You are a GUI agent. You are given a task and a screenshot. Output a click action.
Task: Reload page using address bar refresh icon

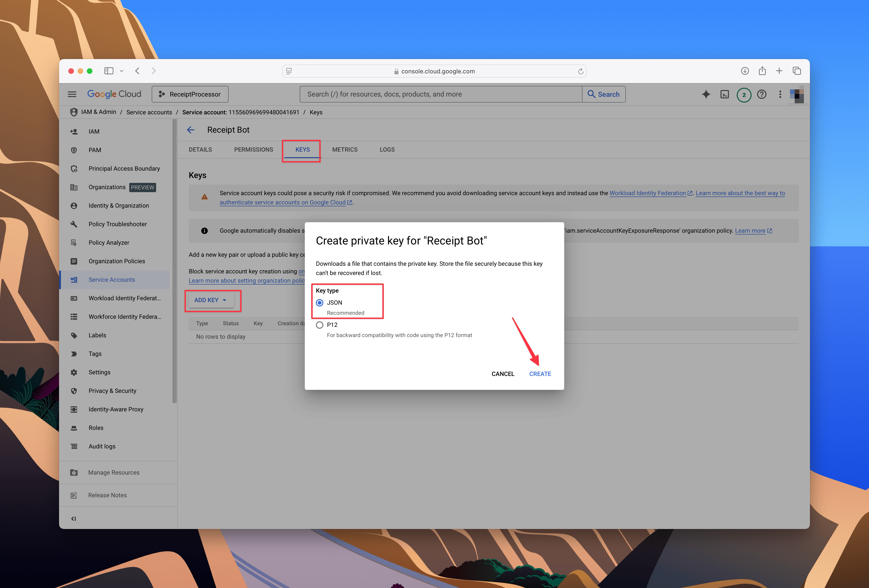tap(580, 71)
